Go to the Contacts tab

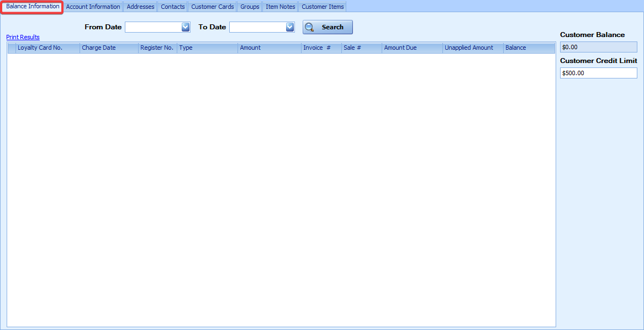(x=173, y=7)
